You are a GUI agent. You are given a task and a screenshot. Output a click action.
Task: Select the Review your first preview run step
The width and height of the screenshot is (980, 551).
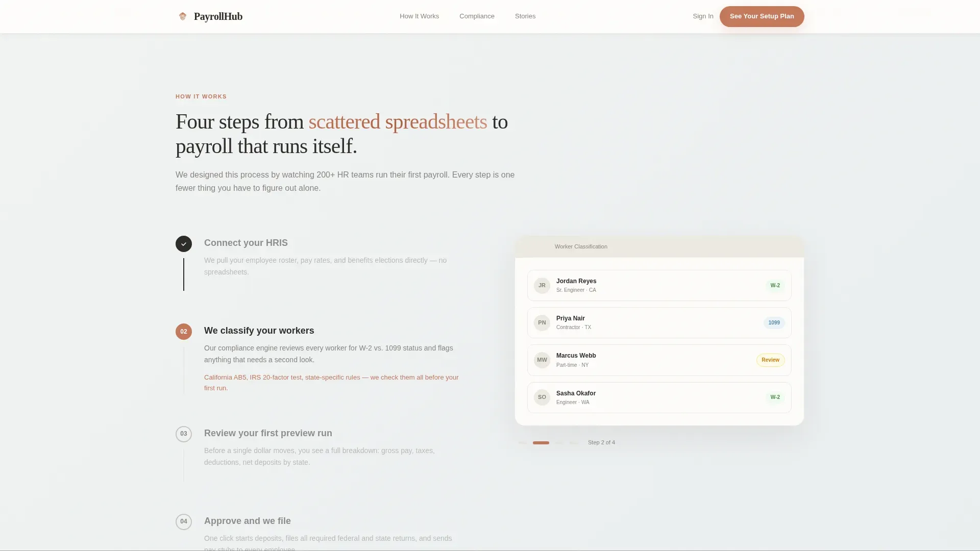click(x=268, y=433)
